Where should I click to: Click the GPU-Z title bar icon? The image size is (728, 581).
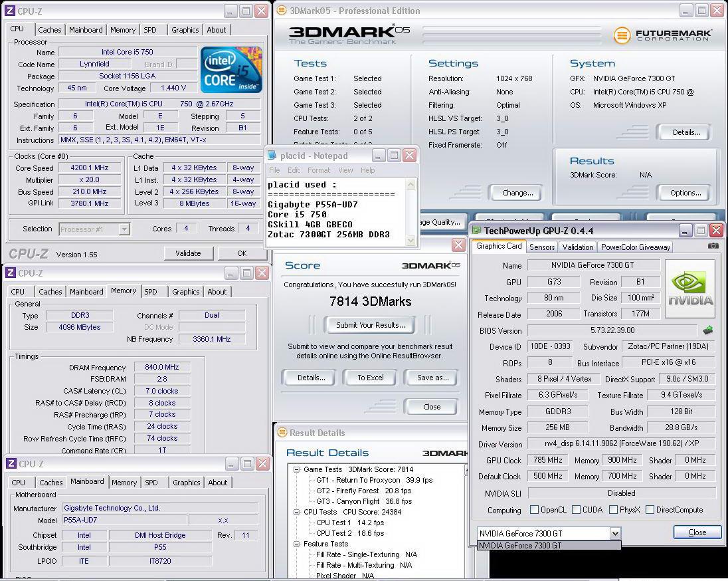(476, 231)
